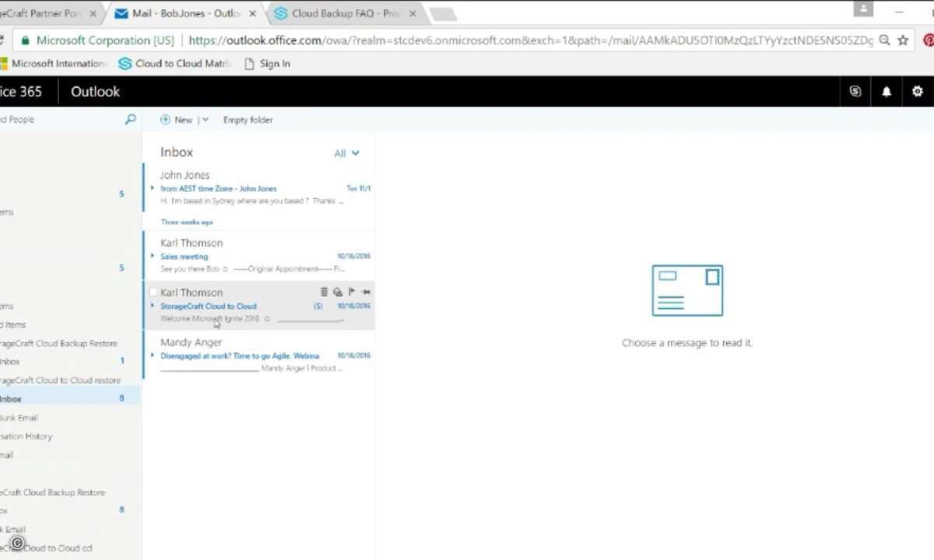Open a new browser tab
The height and width of the screenshot is (560, 934).
[442, 14]
